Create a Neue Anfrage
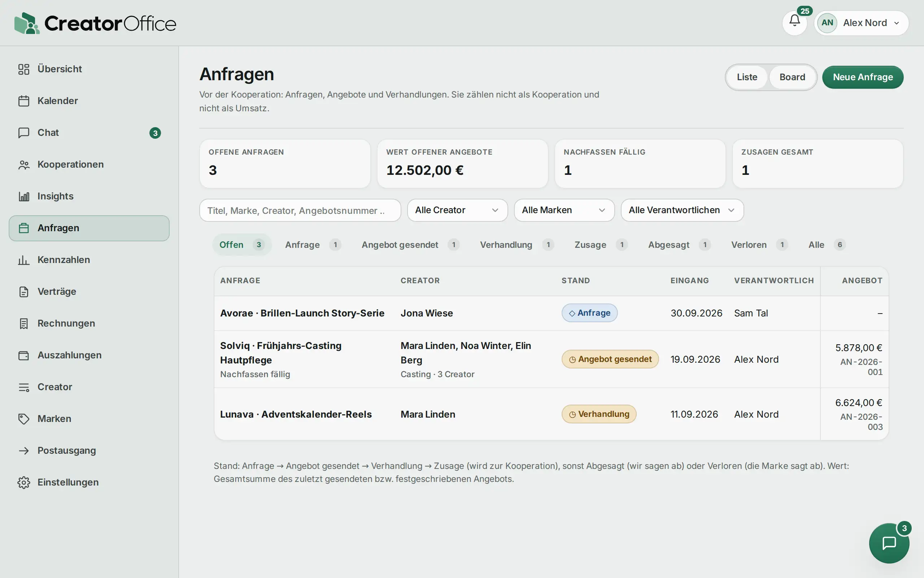 (x=863, y=77)
